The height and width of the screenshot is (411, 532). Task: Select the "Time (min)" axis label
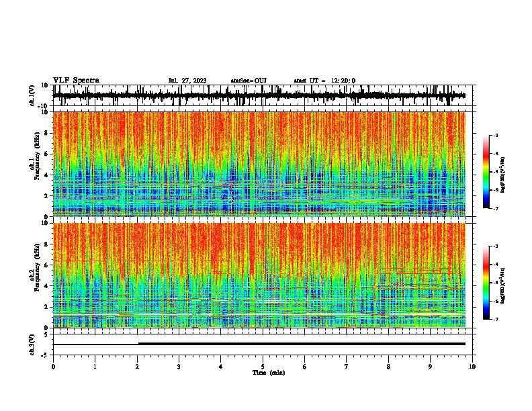(x=269, y=373)
